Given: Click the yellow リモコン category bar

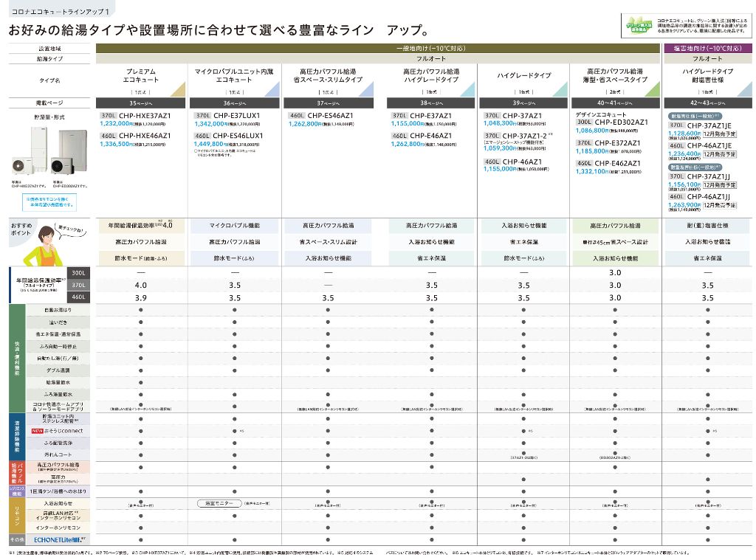Looking at the screenshot, I should point(17,516).
